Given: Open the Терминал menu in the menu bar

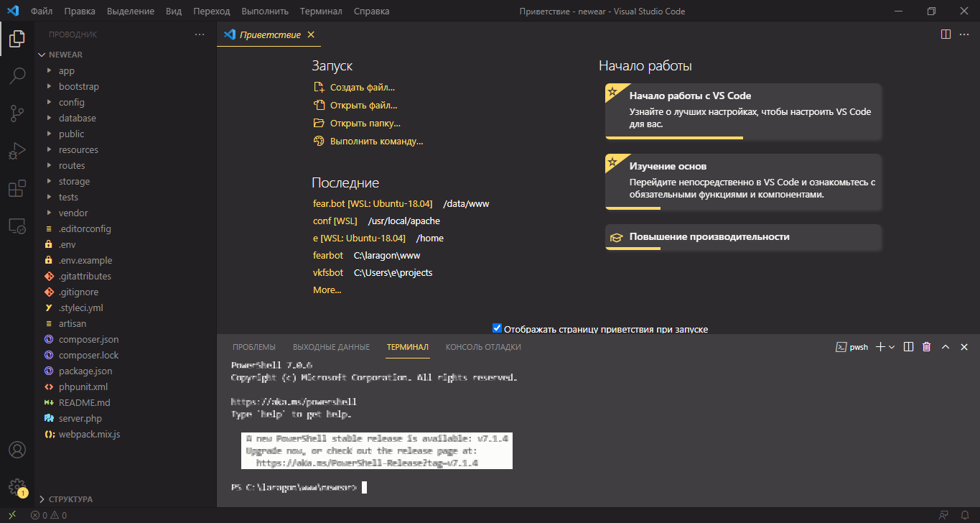Looking at the screenshot, I should (320, 11).
